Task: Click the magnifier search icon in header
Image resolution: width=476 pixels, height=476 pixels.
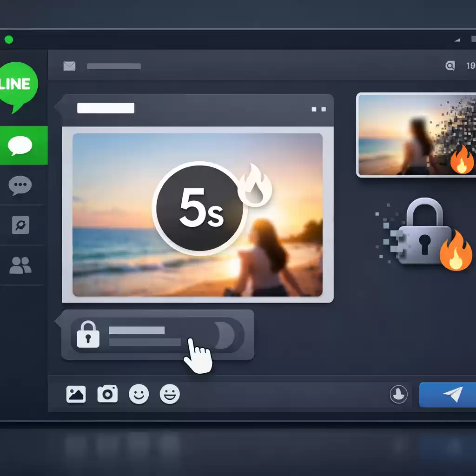Action: tap(450, 66)
